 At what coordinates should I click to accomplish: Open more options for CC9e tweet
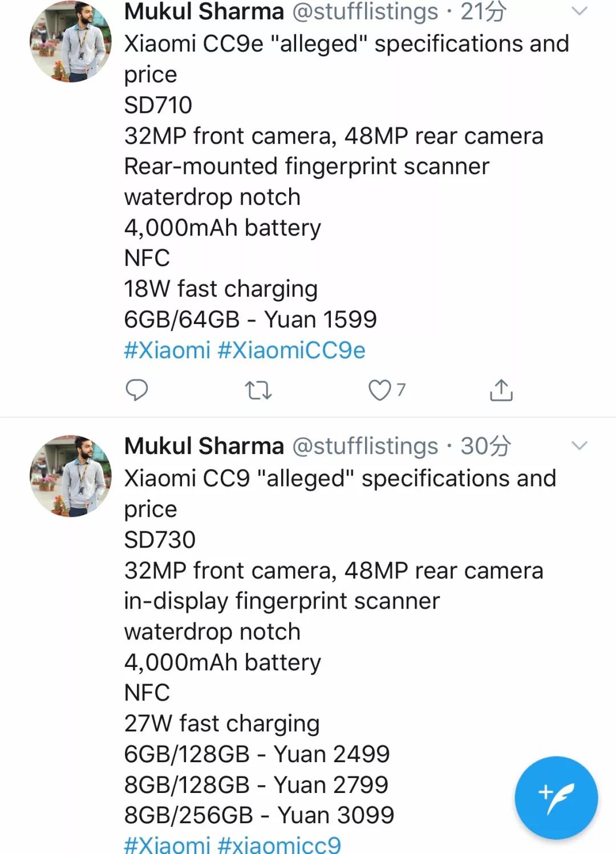coord(579,11)
